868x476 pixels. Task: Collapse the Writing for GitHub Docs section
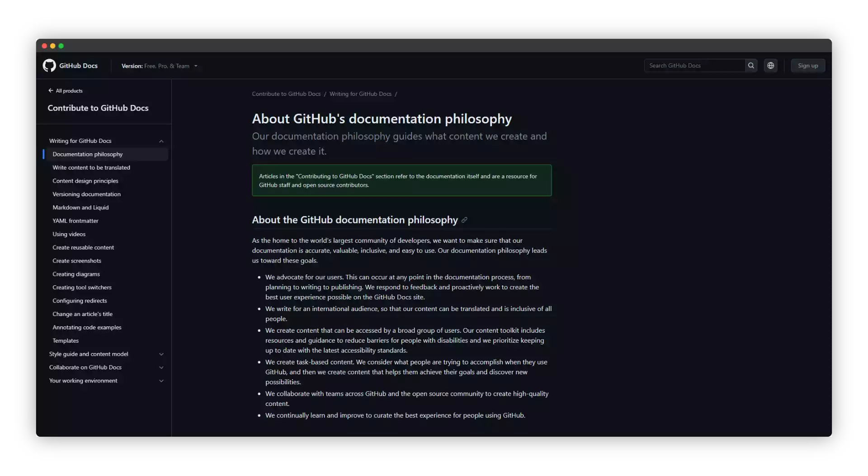pyautogui.click(x=161, y=141)
